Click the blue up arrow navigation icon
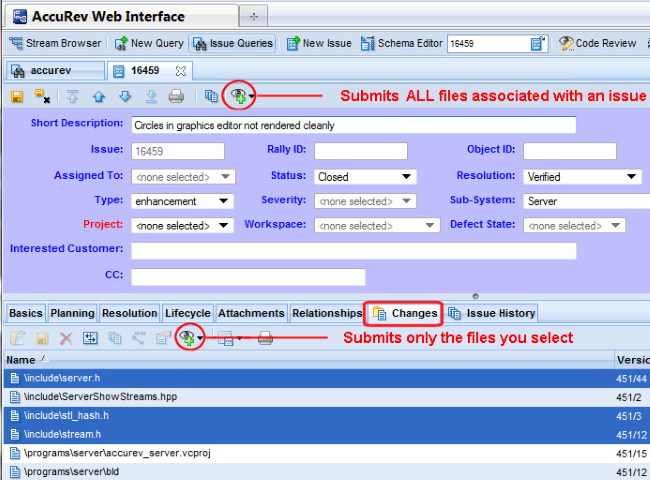This screenshot has width=650, height=480. 99,97
